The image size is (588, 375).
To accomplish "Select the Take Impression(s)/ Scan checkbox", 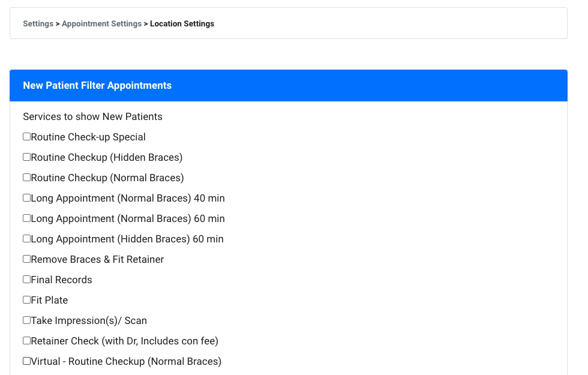I will [26, 320].
